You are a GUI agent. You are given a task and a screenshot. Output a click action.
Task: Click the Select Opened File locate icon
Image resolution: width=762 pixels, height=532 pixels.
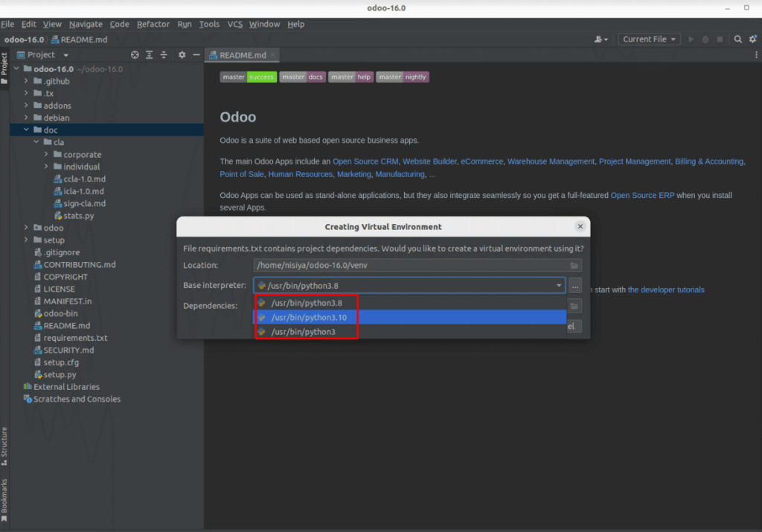point(135,55)
